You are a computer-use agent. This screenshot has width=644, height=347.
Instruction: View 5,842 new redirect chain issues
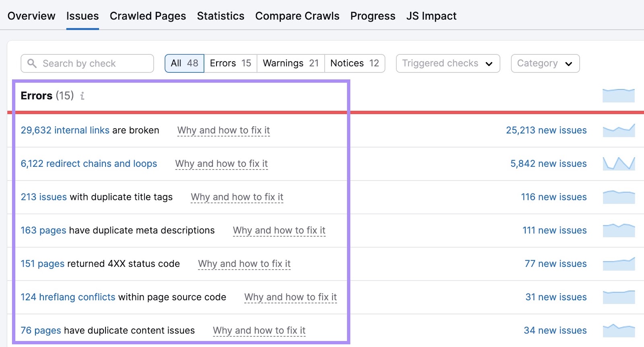[548, 163]
